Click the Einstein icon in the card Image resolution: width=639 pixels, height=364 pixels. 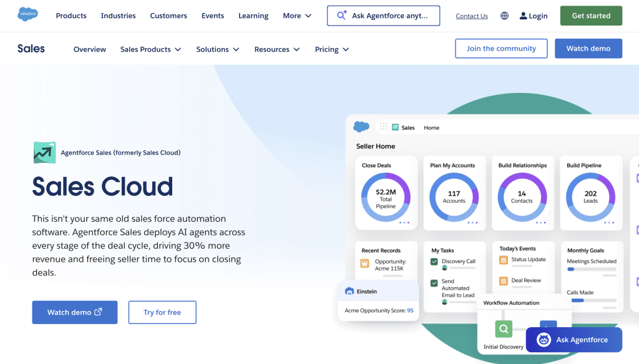coord(349,291)
